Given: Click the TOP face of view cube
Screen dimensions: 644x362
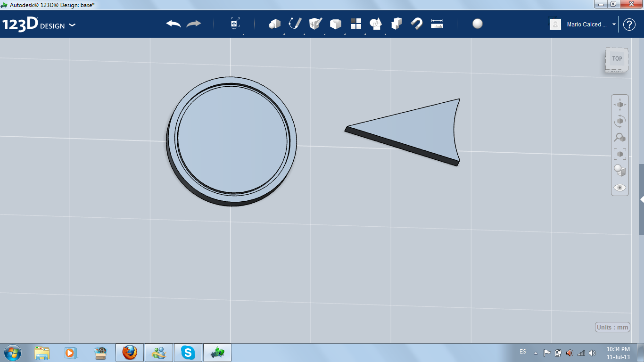Looking at the screenshot, I should point(617,59).
